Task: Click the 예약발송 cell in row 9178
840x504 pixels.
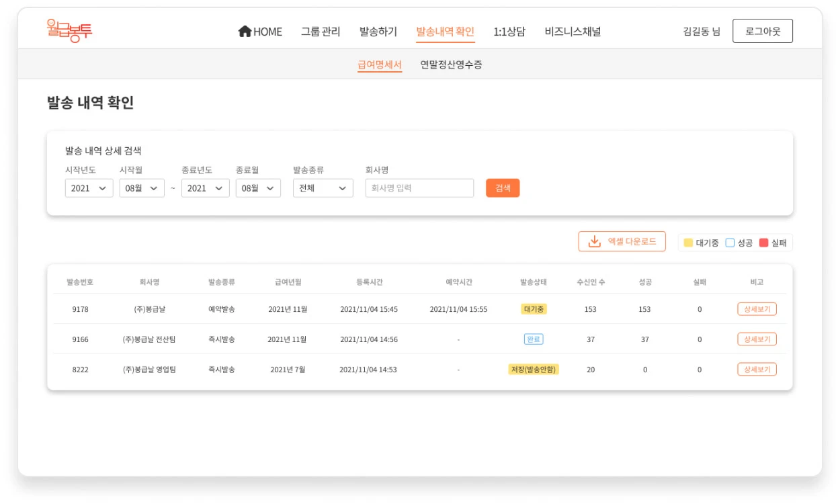Action: click(222, 309)
